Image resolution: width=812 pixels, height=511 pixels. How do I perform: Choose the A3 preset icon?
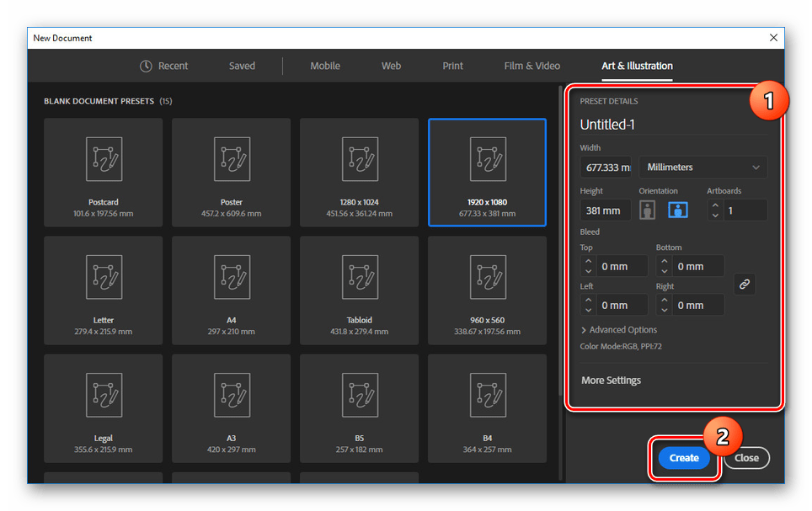coord(232,395)
